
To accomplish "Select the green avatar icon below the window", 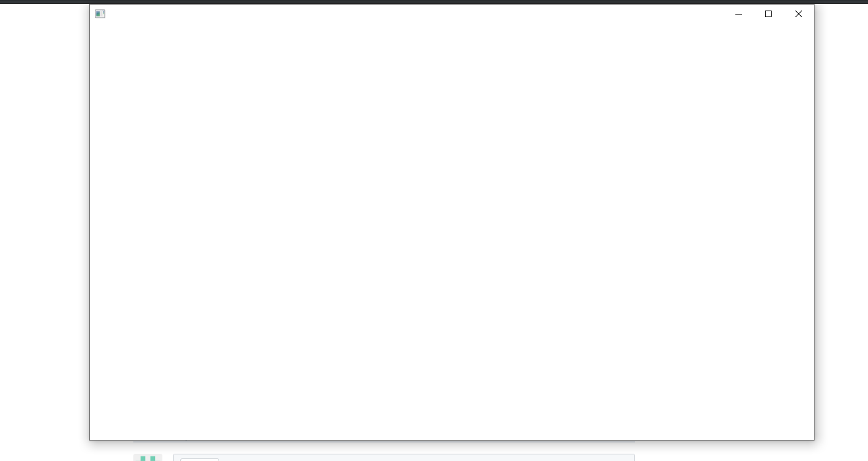I will pos(148,458).
